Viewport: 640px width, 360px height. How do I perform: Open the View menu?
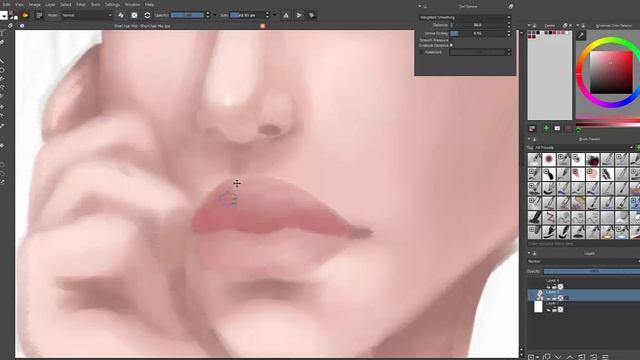point(19,4)
